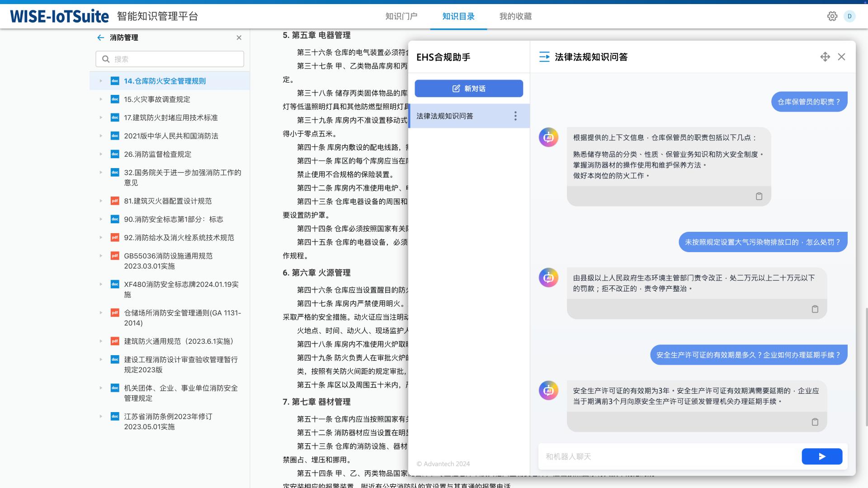Select the 法律法规知识问答 conversation in list

pyautogui.click(x=469, y=116)
